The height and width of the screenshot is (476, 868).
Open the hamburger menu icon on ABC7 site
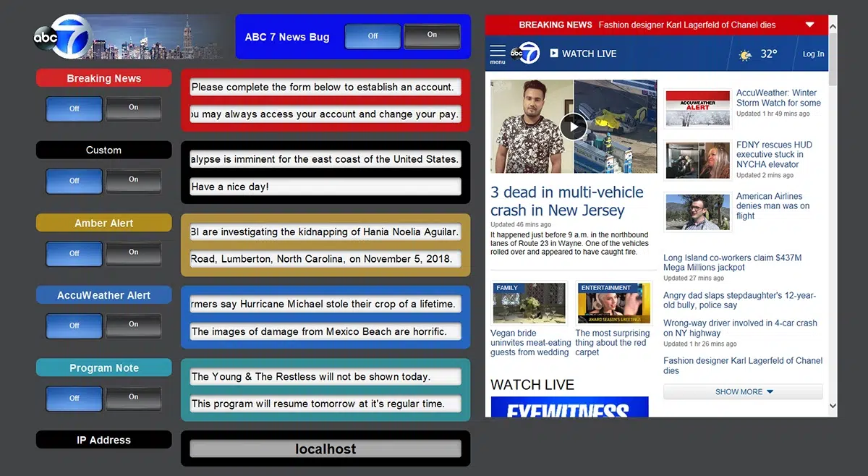(498, 52)
